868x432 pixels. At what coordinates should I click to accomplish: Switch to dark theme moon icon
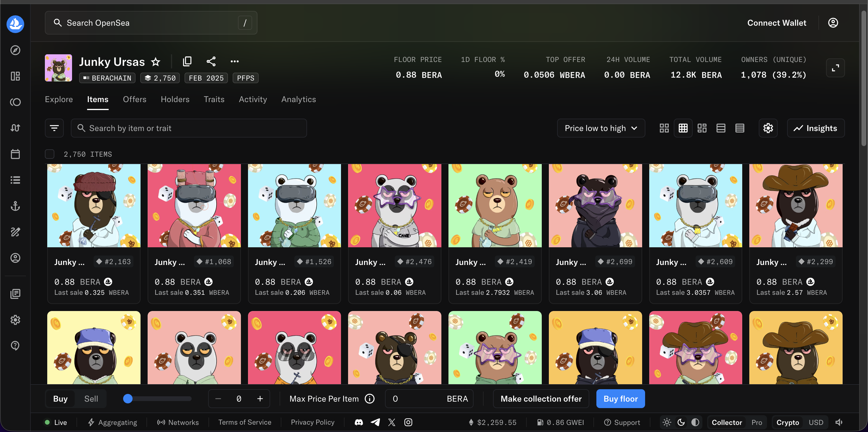[681, 422]
